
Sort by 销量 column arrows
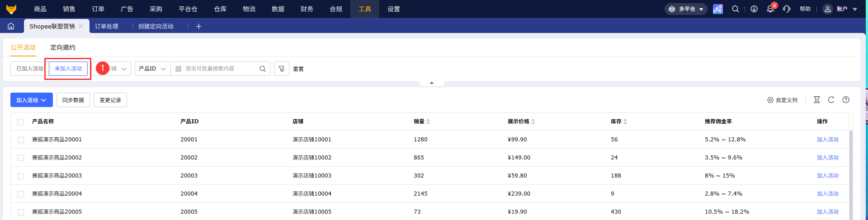428,122
